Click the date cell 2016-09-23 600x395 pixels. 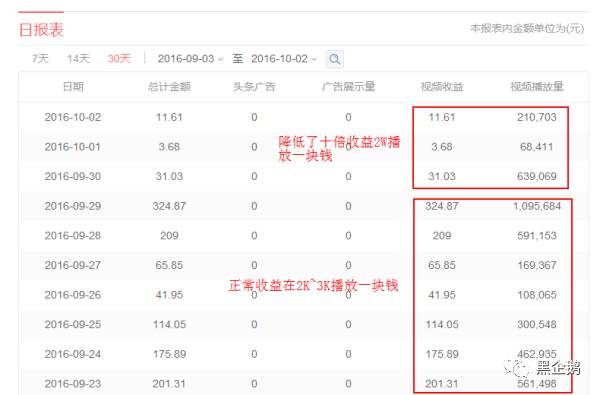(x=73, y=384)
